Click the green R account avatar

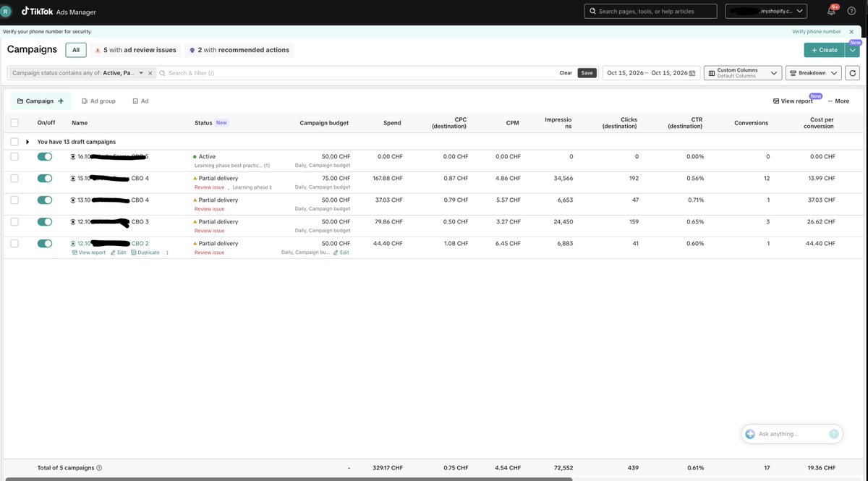coord(7,12)
